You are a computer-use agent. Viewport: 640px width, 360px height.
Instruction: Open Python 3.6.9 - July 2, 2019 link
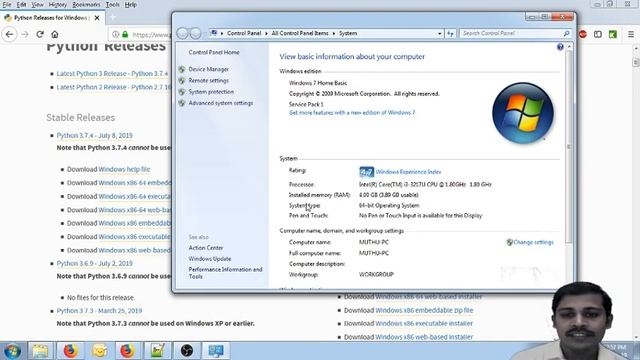(94, 264)
